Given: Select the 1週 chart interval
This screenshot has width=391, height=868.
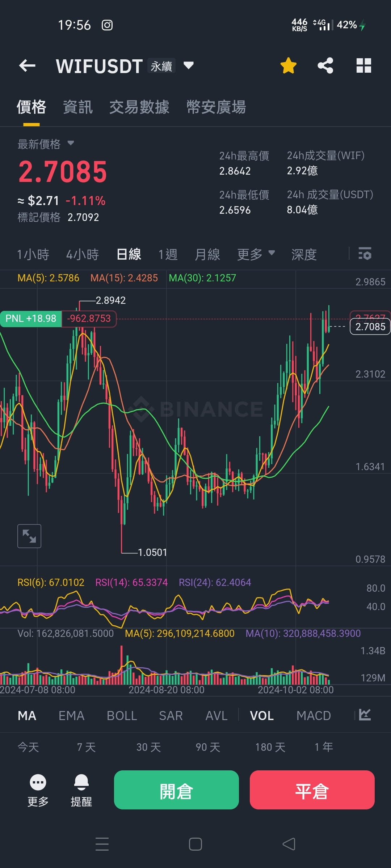Looking at the screenshot, I should 168,255.
